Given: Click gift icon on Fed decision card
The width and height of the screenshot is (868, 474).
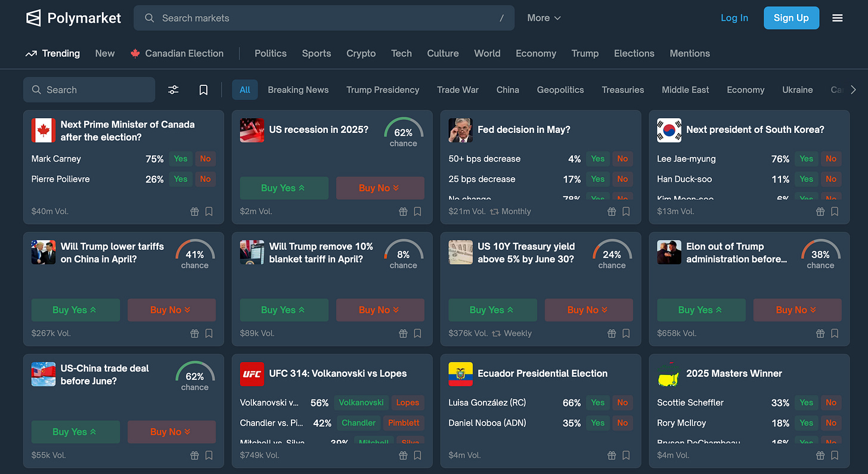Looking at the screenshot, I should 612,211.
